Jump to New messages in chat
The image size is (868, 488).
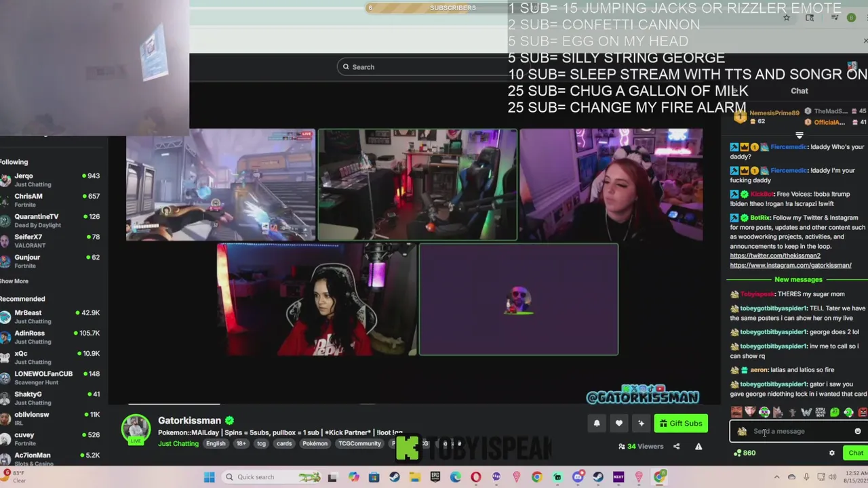798,279
